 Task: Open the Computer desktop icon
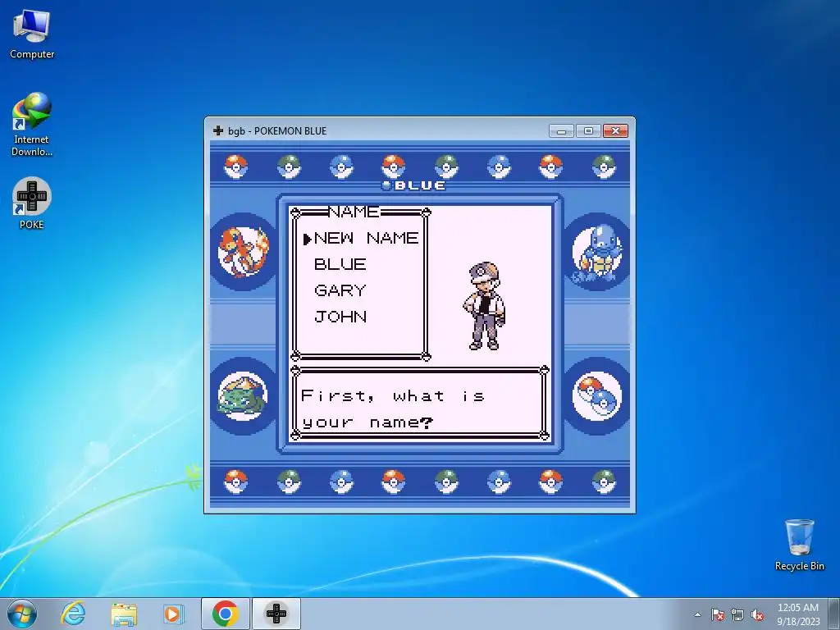point(32,34)
